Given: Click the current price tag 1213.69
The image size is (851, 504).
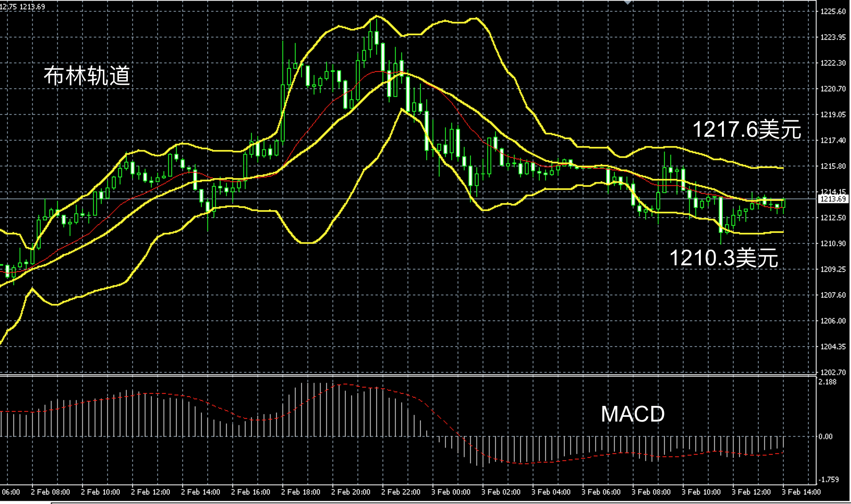Looking at the screenshot, I should [x=833, y=199].
